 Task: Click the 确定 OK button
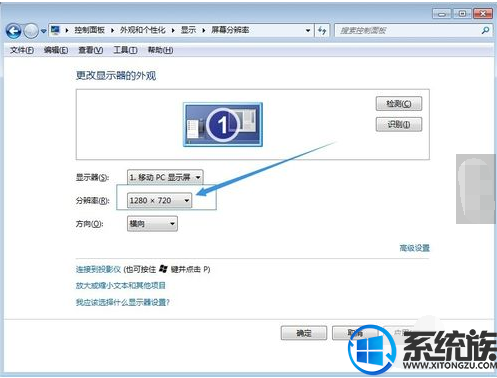(x=304, y=333)
